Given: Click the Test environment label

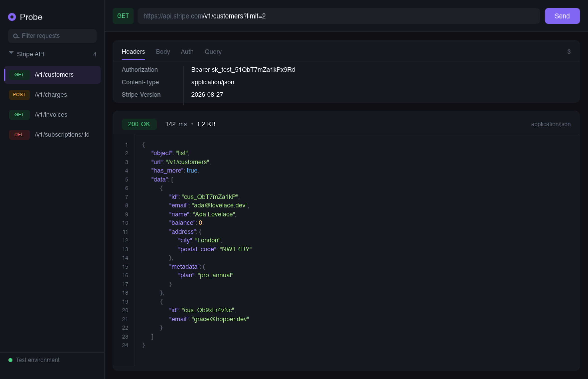Looking at the screenshot, I should pyautogui.click(x=38, y=360).
